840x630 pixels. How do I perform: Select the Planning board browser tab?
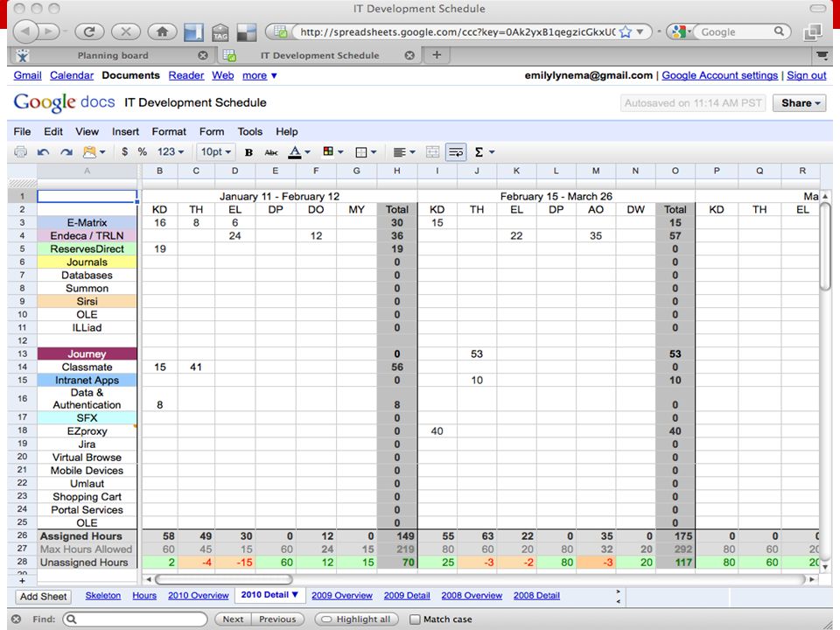[x=113, y=55]
